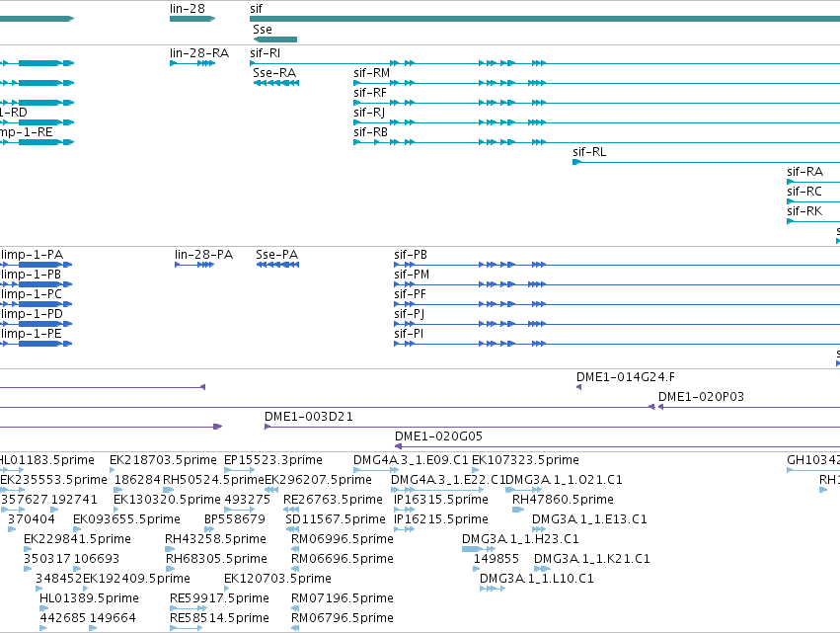Image resolution: width=840 pixels, height=633 pixels.
Task: Select the sif-RB transcript label
Action: (370, 133)
